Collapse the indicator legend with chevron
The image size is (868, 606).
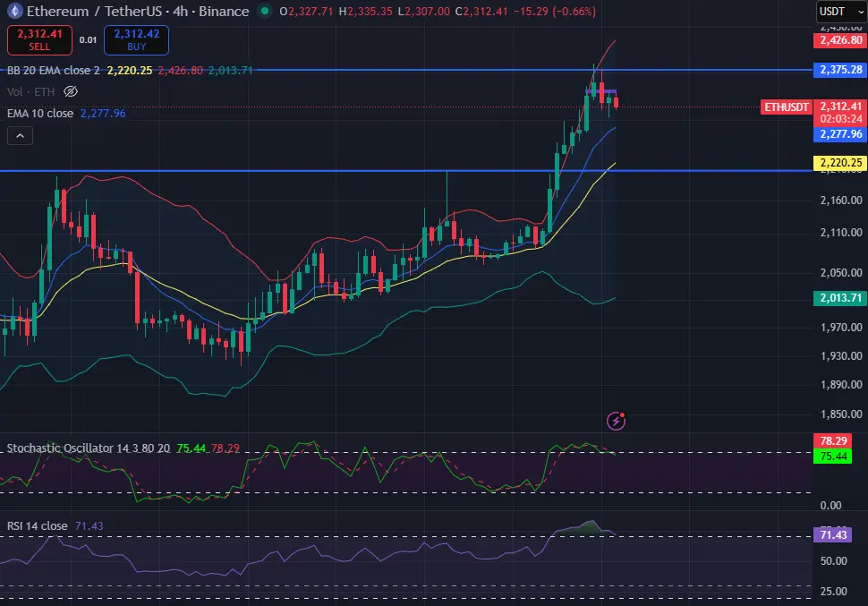point(20,136)
